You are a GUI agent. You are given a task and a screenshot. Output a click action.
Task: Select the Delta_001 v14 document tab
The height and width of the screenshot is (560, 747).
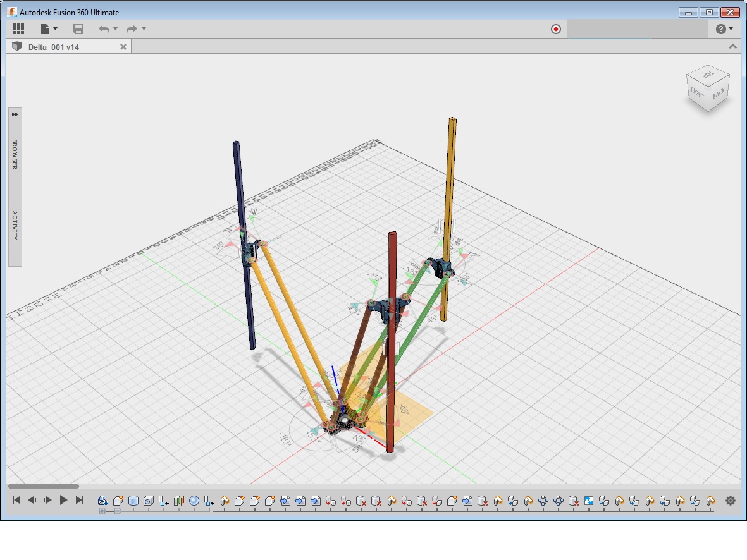click(53, 47)
